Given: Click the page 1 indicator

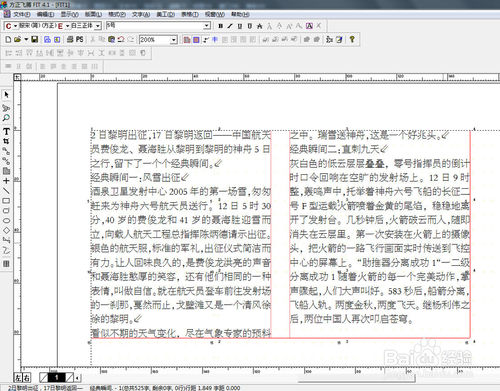Looking at the screenshot, I should (x=56, y=377).
